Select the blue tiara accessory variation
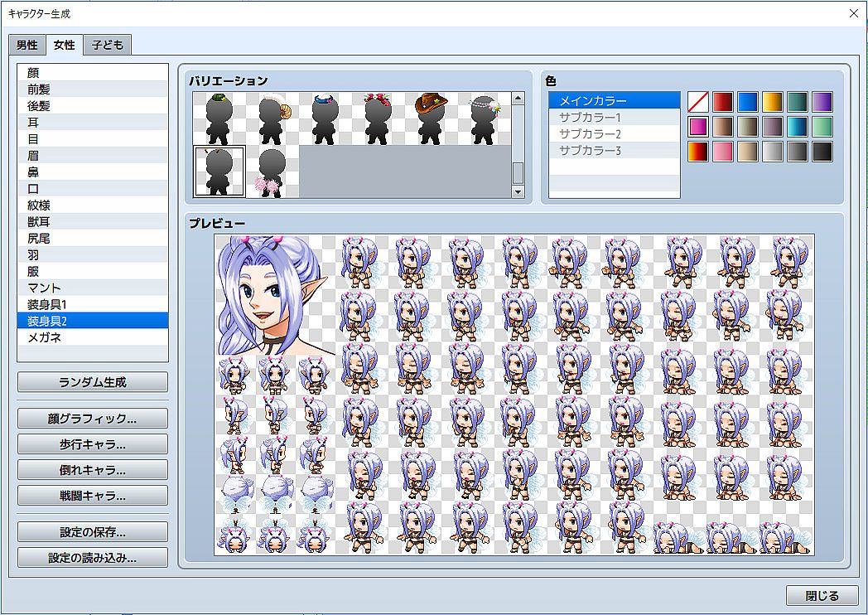This screenshot has height=615, width=868. [325, 119]
